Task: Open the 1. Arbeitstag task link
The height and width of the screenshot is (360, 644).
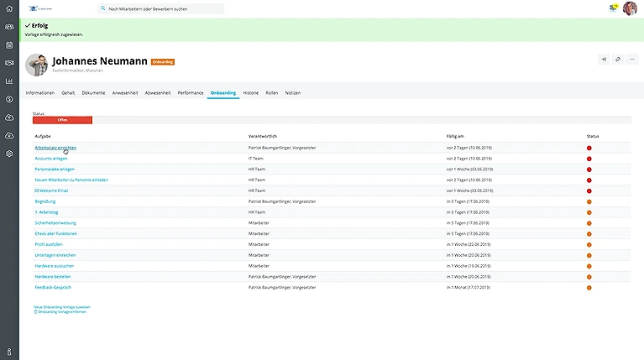Action: (x=46, y=212)
